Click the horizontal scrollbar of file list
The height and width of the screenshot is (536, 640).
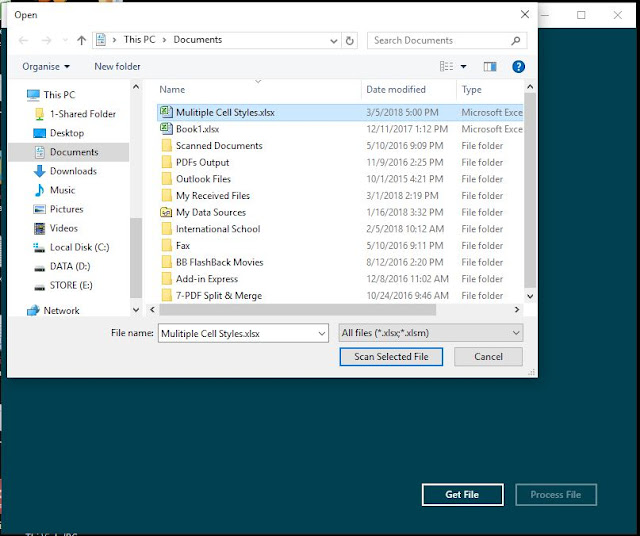click(x=297, y=310)
